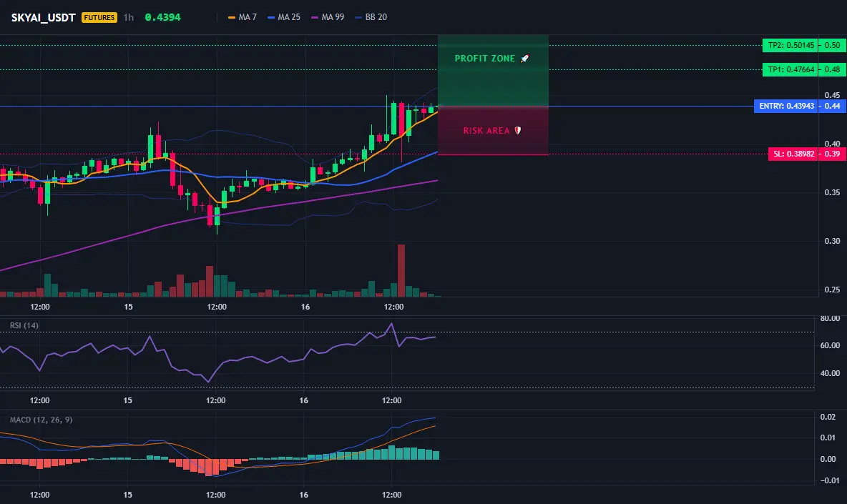Click the 0.02 MACD axis value
This screenshot has width=847, height=504.
828,417
